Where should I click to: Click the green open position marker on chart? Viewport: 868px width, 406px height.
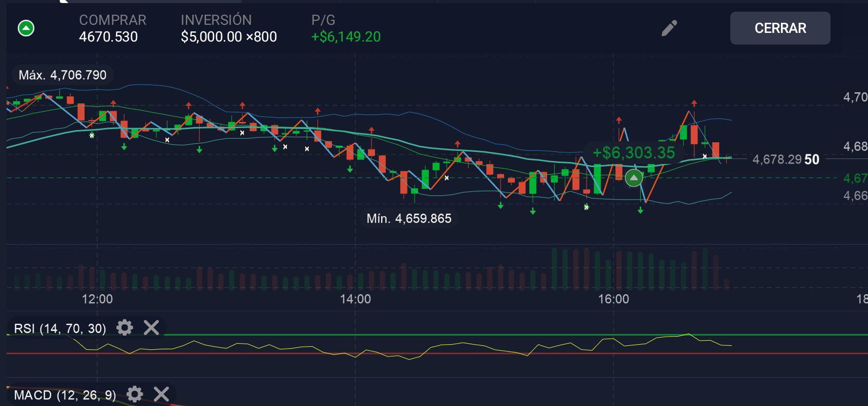[x=634, y=178]
